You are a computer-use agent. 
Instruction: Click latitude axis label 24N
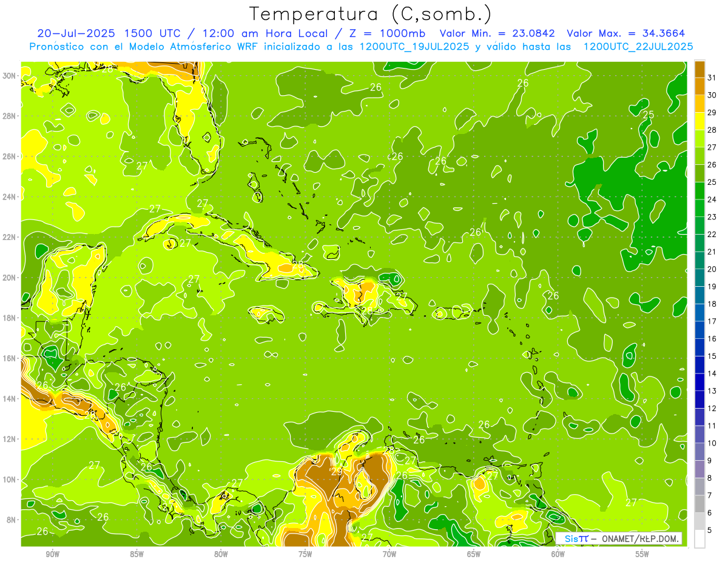point(10,196)
